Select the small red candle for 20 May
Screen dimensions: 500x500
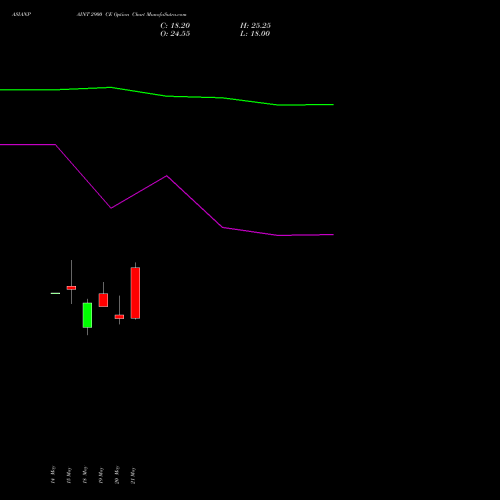[x=119, y=317]
